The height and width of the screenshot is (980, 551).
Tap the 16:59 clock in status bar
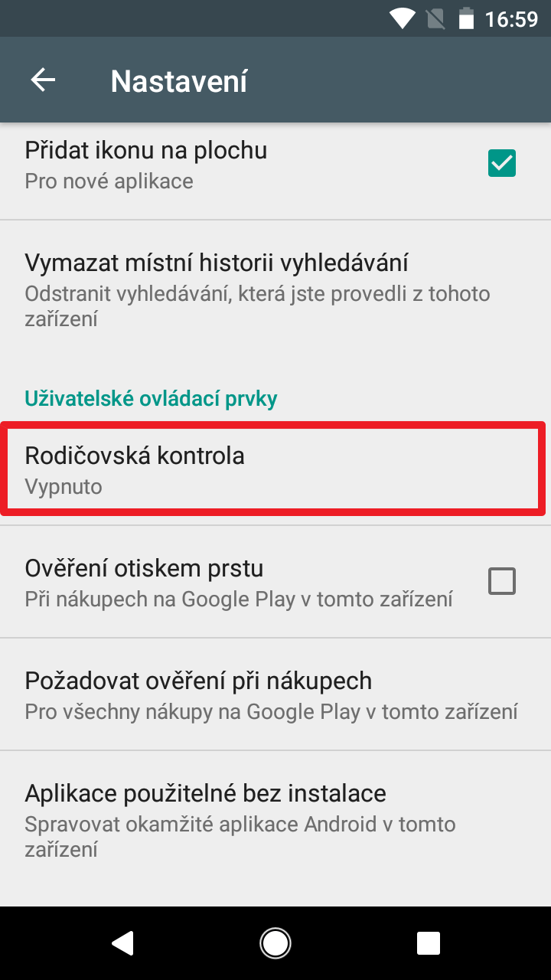pyautogui.click(x=511, y=18)
